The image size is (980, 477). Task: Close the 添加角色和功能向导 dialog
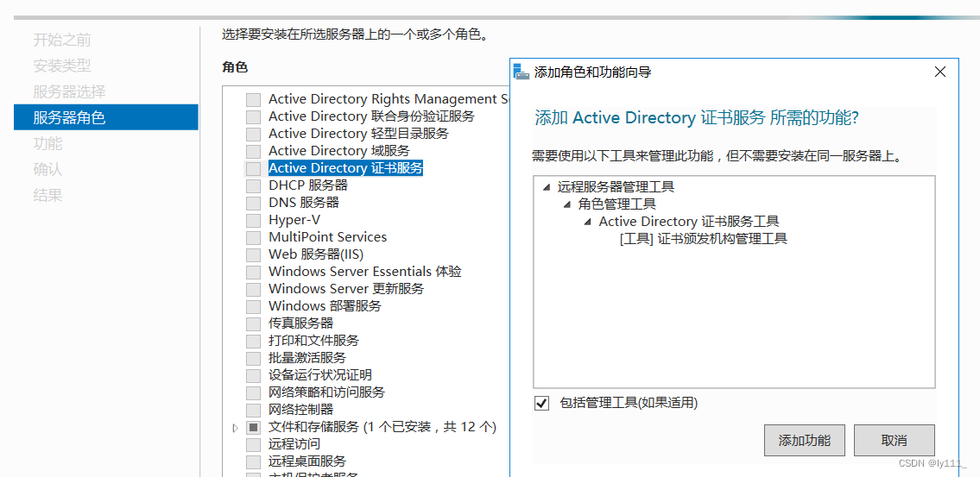pyautogui.click(x=939, y=72)
